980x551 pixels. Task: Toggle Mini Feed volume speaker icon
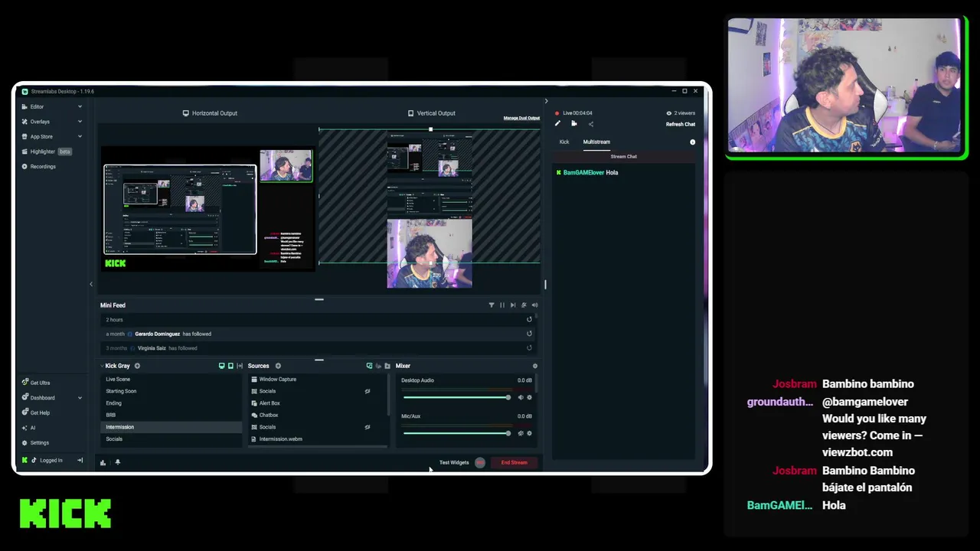(x=534, y=305)
